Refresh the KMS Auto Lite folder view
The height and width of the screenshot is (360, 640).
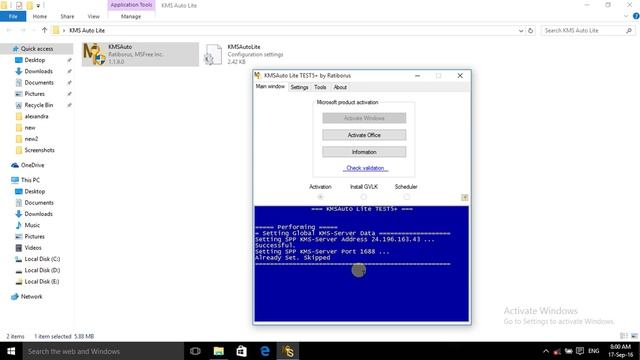click(x=530, y=31)
